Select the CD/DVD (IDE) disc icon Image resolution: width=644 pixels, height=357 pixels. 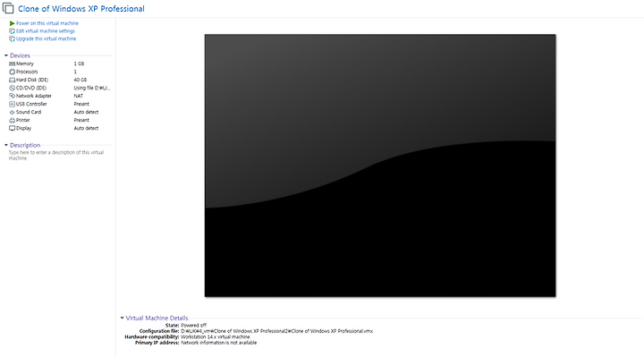12,88
